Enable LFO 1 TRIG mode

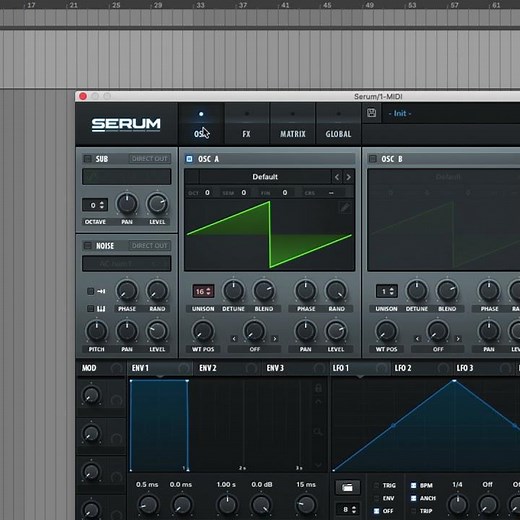[x=376, y=485]
